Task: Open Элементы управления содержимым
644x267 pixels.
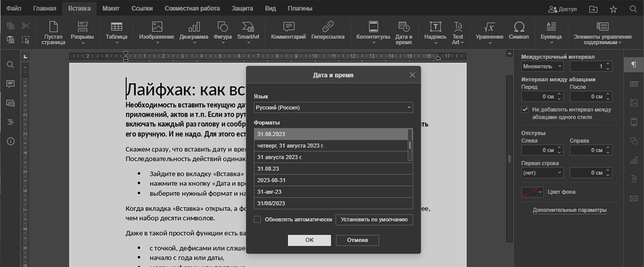Action: point(602,33)
